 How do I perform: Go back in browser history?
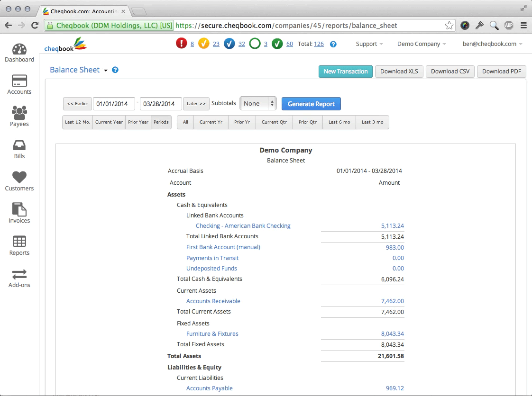(9, 26)
